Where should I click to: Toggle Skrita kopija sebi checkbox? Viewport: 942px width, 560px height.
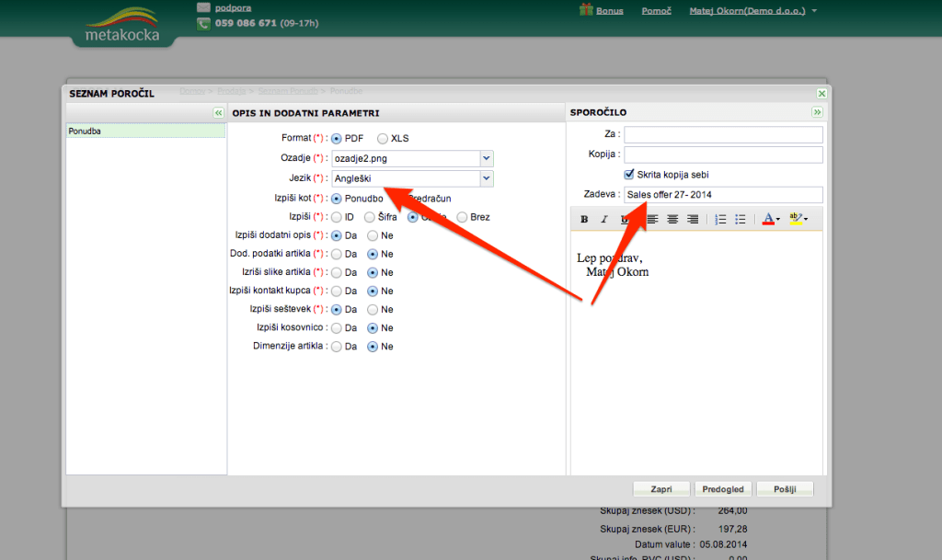629,174
